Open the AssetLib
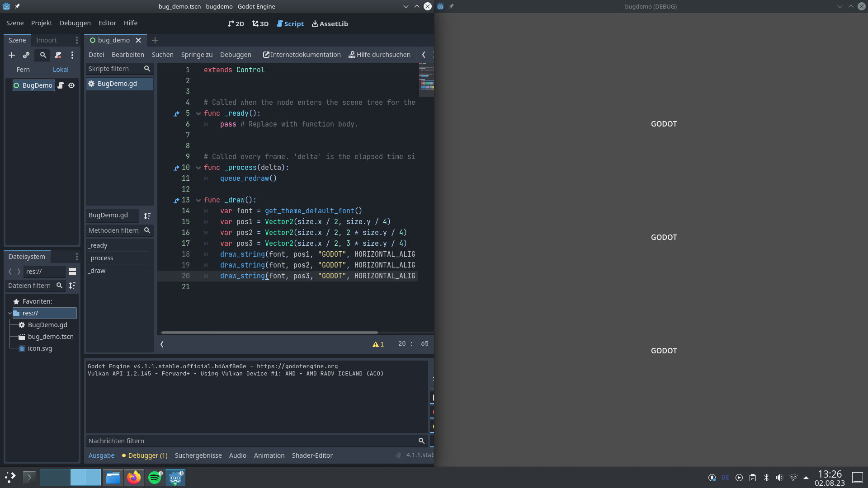 coord(330,23)
